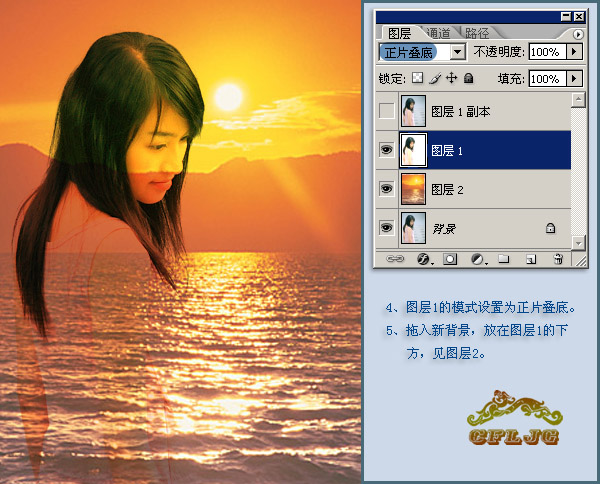Toggle lock position move icon
This screenshot has height=484, width=600.
pyautogui.click(x=452, y=78)
